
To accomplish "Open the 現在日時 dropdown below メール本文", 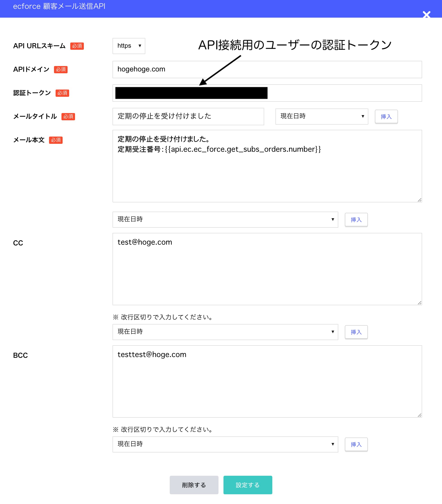I will [x=225, y=220].
